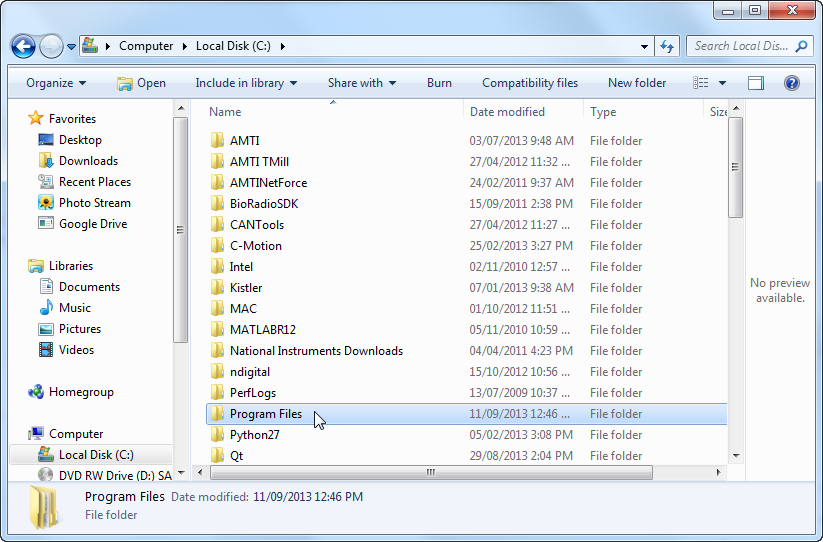The width and height of the screenshot is (823, 542).
Task: Click the Open toolbar button
Action: point(141,83)
